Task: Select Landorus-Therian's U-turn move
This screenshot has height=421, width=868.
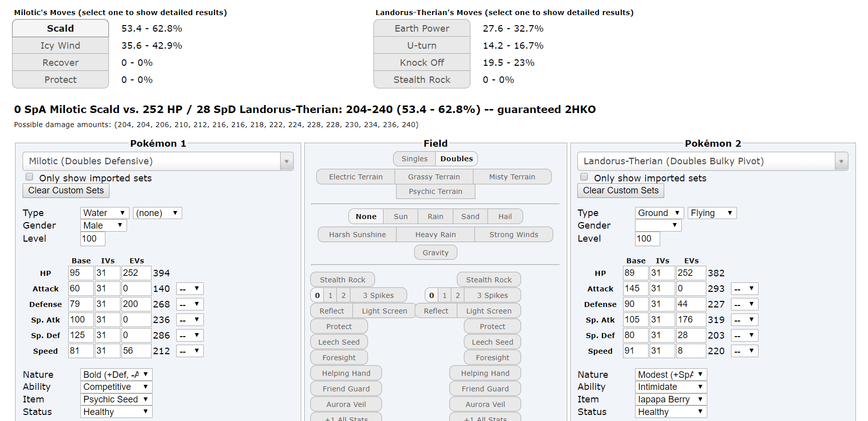Action: click(x=422, y=45)
